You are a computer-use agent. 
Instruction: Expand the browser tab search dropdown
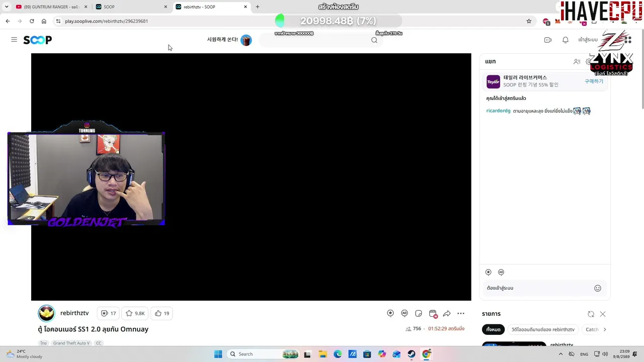coord(7,7)
